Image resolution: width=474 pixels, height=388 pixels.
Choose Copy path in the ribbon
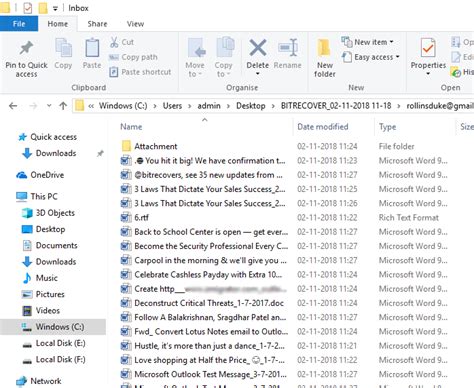coord(133,57)
